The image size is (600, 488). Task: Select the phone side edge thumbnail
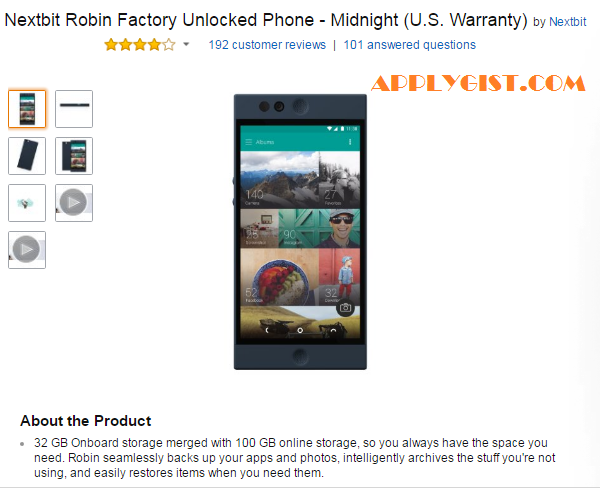tap(74, 109)
